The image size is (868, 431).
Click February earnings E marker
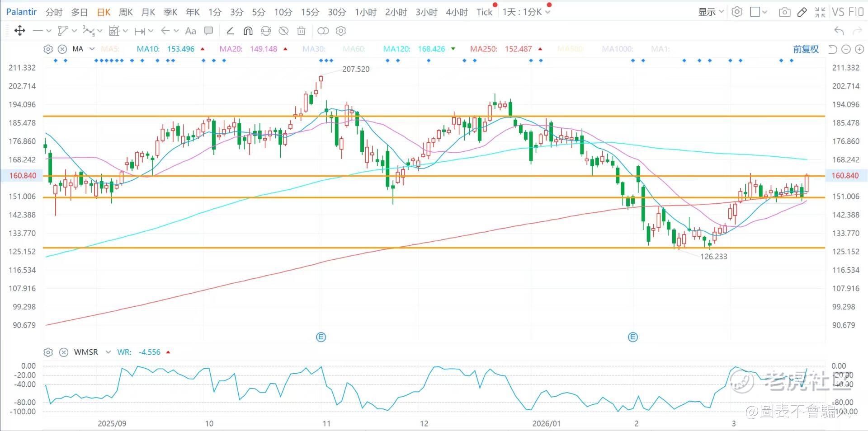[633, 337]
